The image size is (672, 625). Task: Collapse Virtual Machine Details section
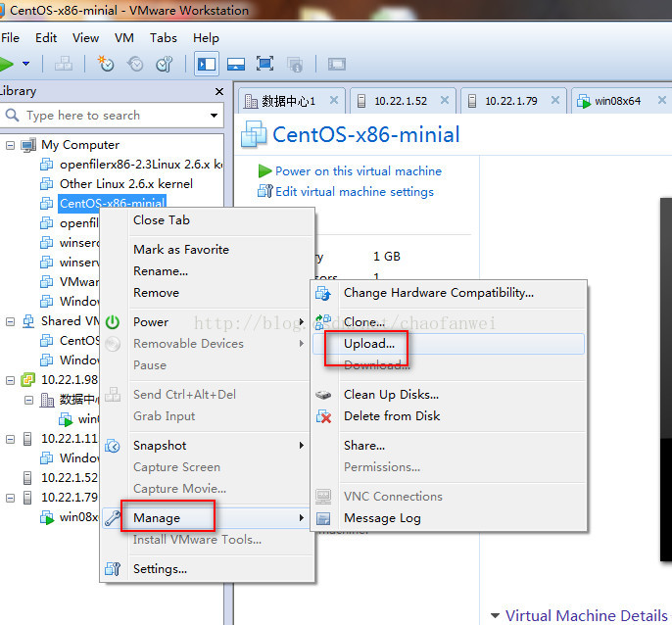point(495,616)
